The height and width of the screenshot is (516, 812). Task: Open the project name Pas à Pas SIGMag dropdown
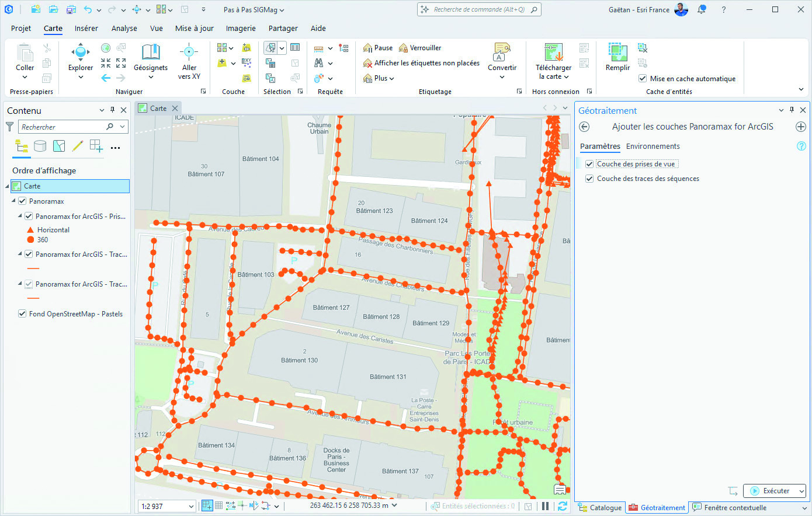click(x=254, y=10)
